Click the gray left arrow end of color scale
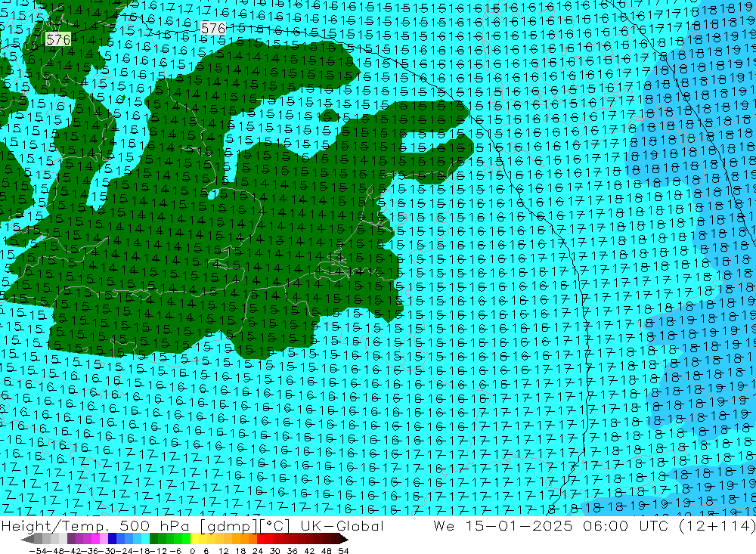 27,539
